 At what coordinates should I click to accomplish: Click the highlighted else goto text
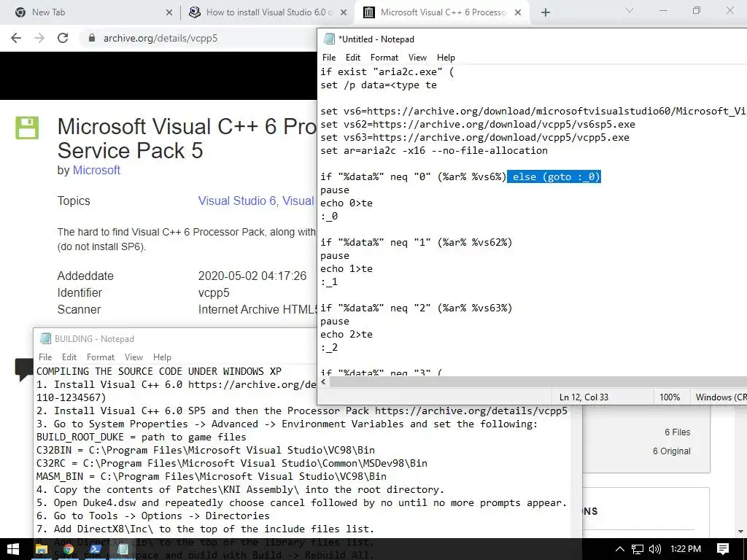(x=554, y=176)
